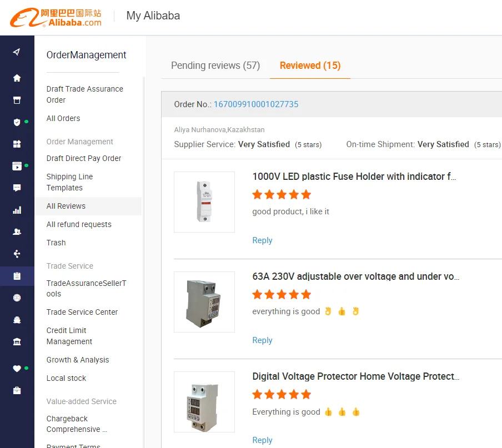The image size is (502, 448).
Task: Open the Trade Service Center menu item
Action: (x=82, y=312)
